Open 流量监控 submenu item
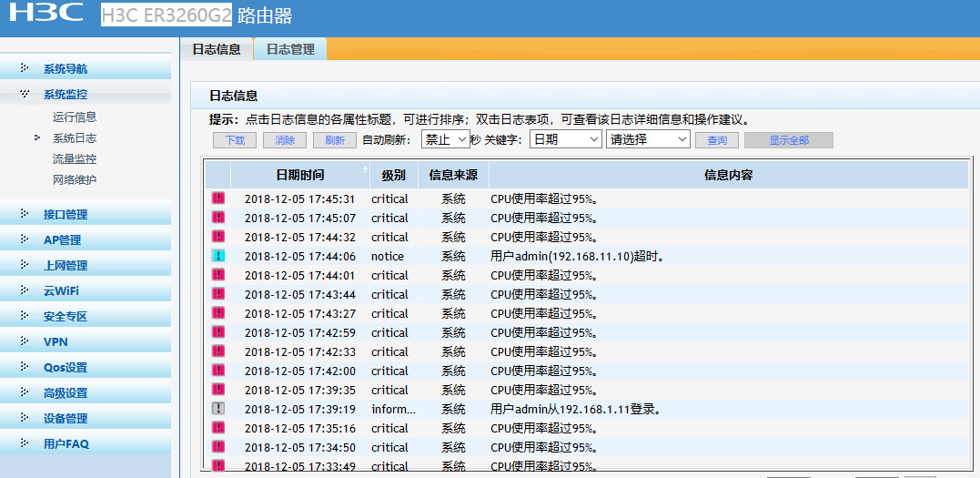980x478 pixels. (x=75, y=159)
